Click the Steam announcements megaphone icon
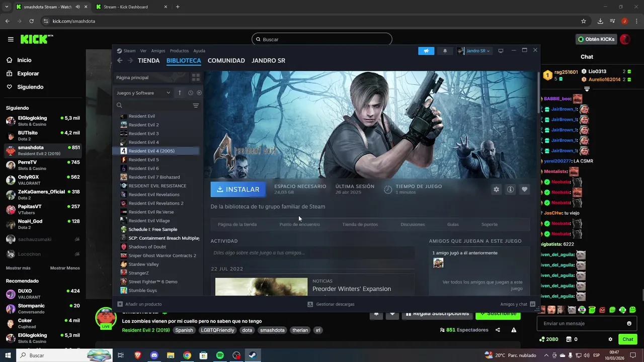This screenshot has height=362, width=644. coord(426,51)
